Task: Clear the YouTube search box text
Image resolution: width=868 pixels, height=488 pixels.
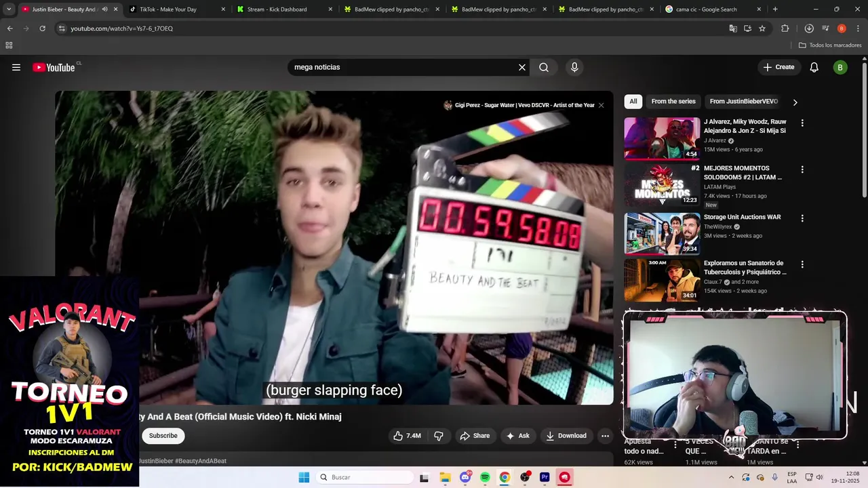Action: click(x=522, y=67)
